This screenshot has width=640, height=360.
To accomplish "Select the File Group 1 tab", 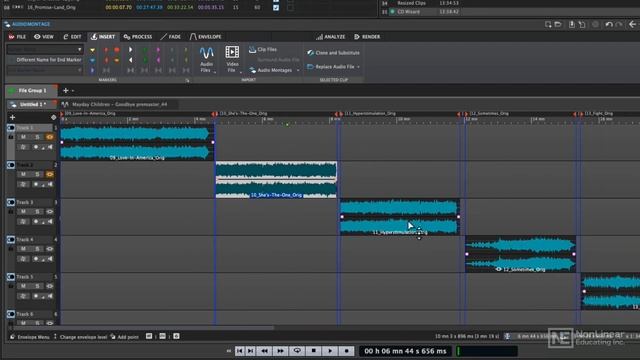I will pos(31,91).
